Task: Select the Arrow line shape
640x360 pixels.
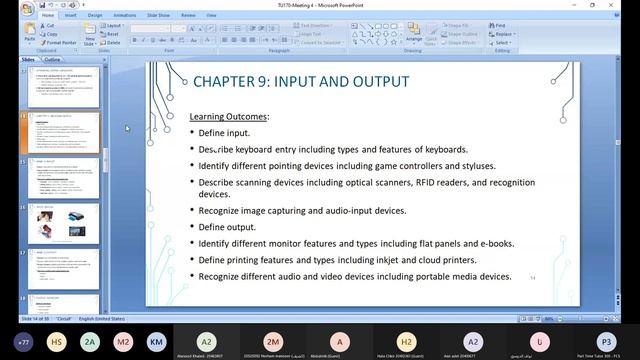Action: (x=370, y=26)
